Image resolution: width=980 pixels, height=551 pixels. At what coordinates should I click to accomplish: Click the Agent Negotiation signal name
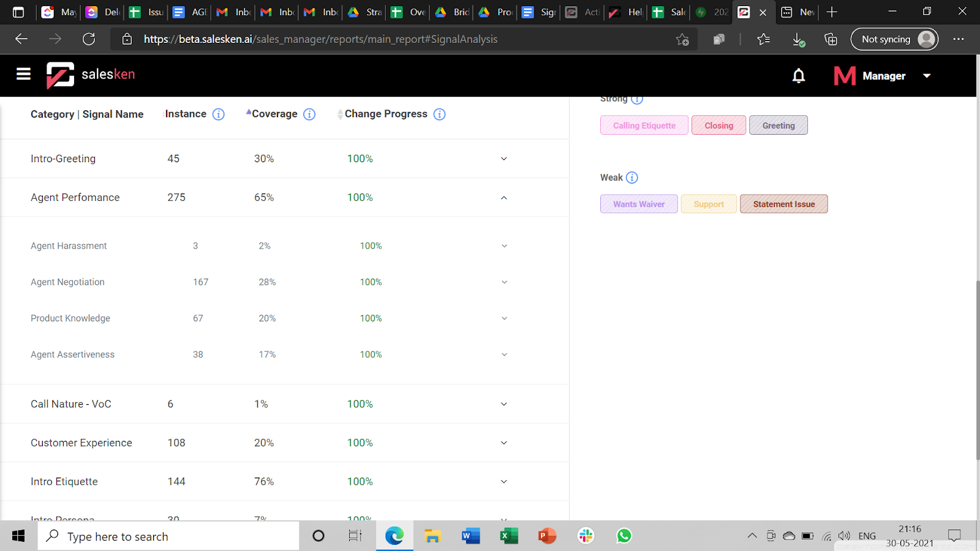point(67,282)
